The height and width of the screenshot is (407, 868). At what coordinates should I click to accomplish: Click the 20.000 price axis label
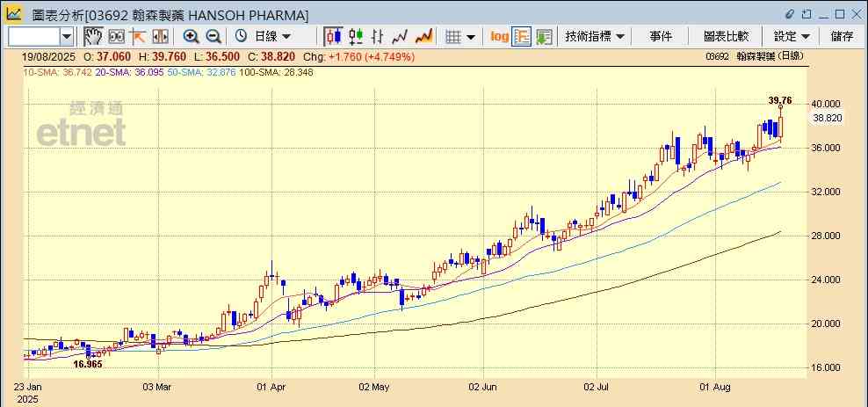point(827,324)
